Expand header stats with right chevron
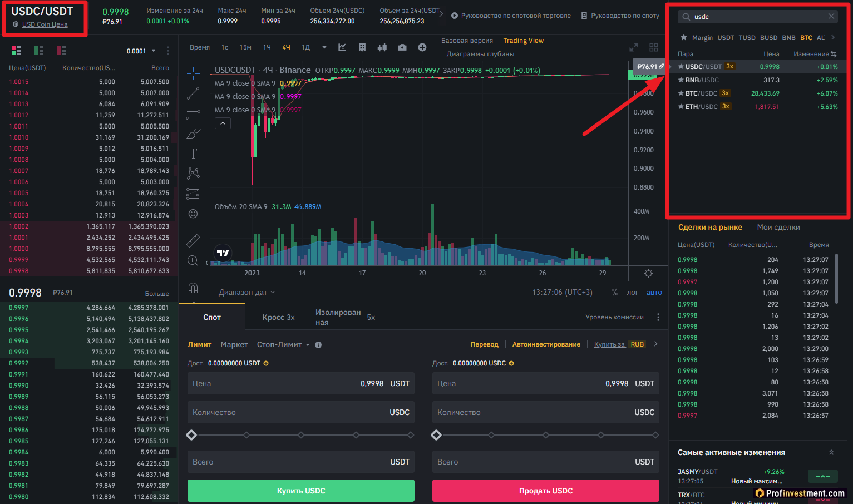853x504 pixels. coord(442,14)
